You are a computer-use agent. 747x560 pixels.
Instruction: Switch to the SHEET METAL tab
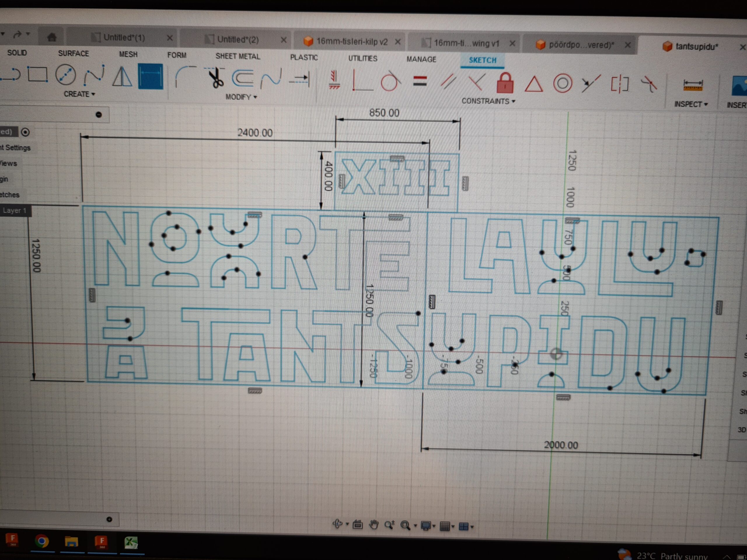coord(238,56)
